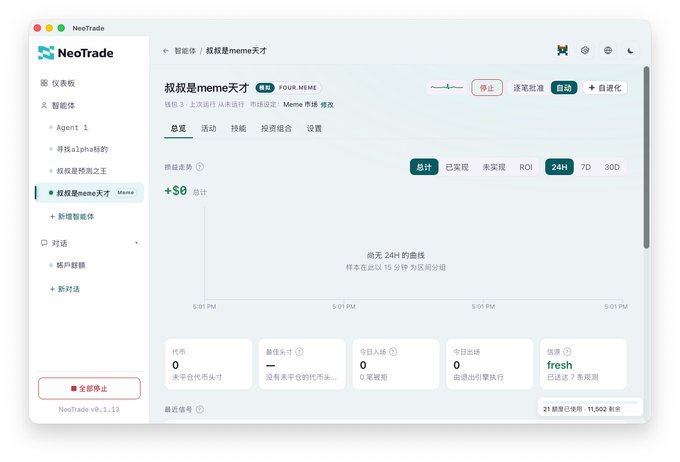680x462 pixels.
Task: Start a 新对话 conversation
Action: point(65,289)
